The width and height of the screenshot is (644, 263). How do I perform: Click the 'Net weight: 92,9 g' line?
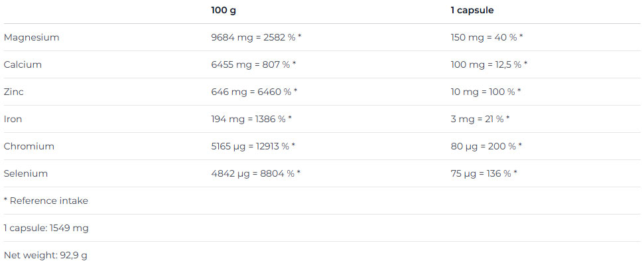pyautogui.click(x=46, y=255)
